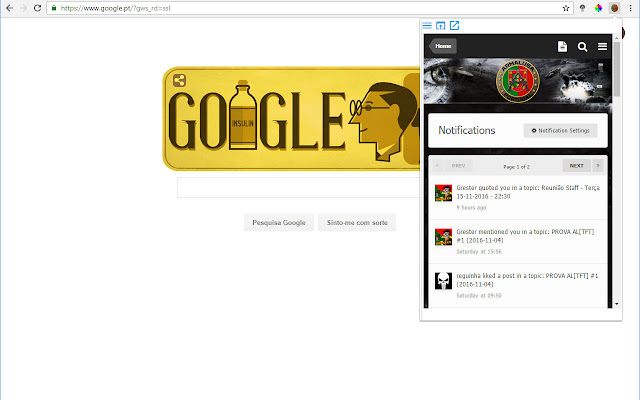Click the ArmaLusa emblem logo
The image size is (640, 400).
518,81
